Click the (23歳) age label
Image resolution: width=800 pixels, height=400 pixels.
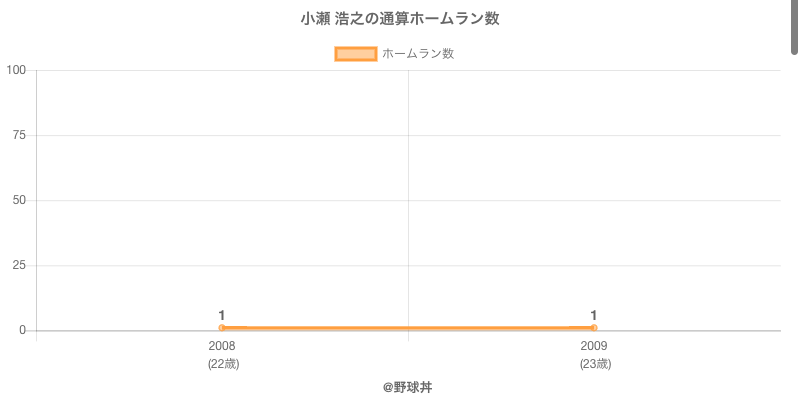595,364
